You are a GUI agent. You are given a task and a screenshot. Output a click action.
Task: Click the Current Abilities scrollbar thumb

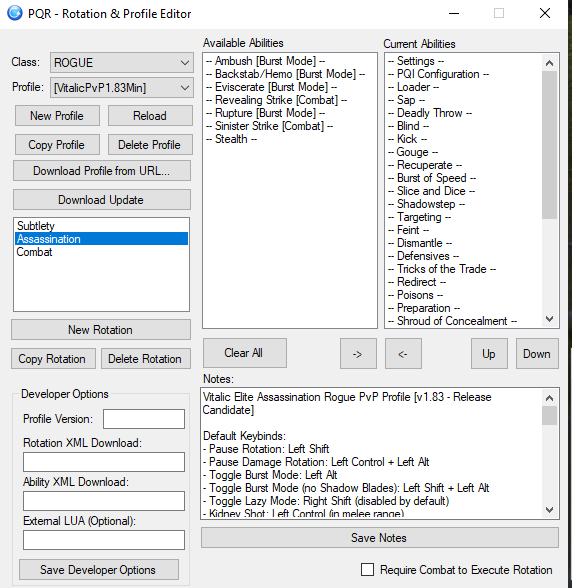click(549, 145)
